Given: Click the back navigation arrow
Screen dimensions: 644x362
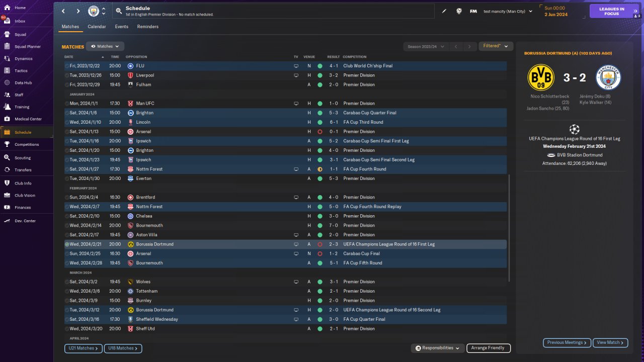Looking at the screenshot, I should point(63,11).
